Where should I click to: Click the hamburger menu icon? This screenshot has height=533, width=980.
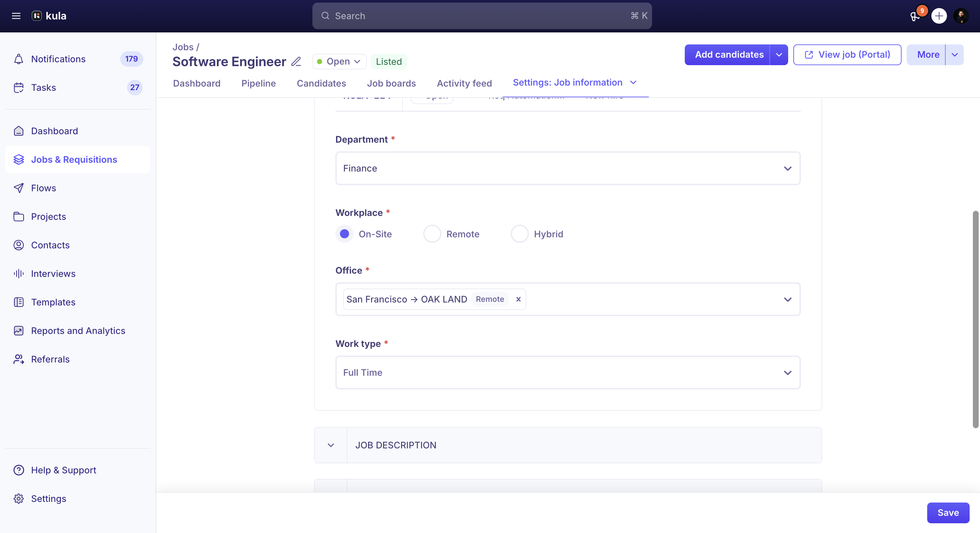16,16
